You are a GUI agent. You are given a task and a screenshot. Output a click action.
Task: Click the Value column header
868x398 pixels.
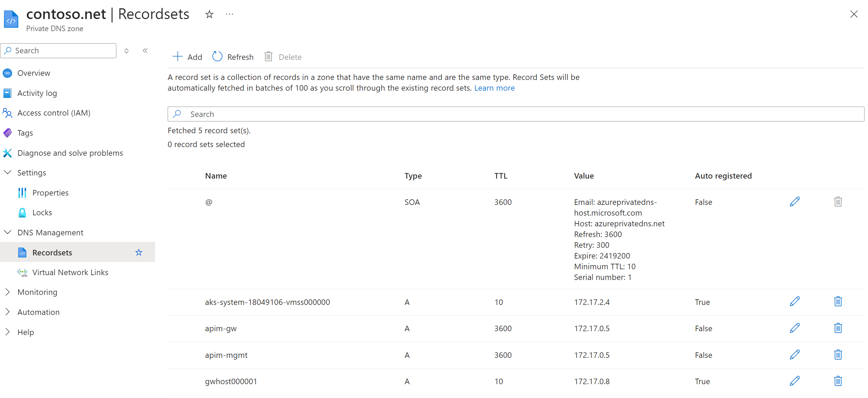click(584, 176)
